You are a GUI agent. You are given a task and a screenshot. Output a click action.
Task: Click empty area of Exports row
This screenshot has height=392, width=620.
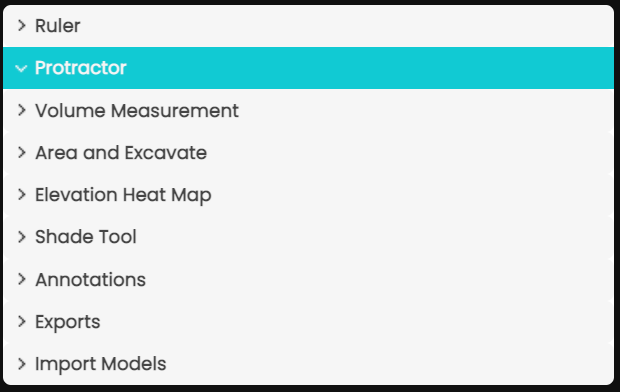point(356,322)
